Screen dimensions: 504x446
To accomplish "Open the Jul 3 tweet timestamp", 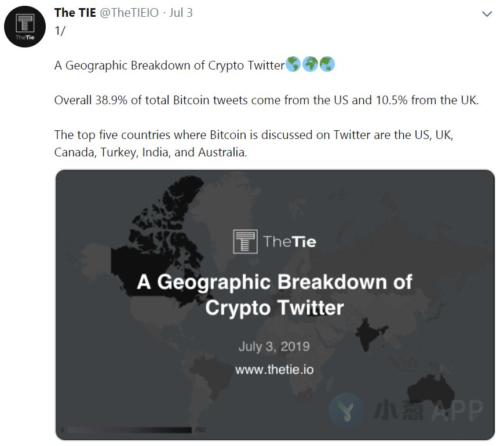I will [181, 13].
